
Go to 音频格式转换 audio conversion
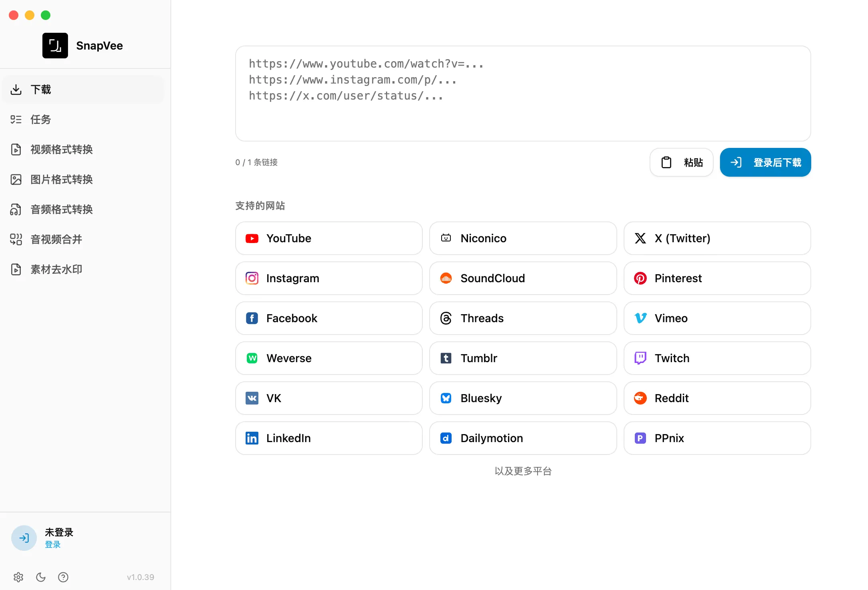coord(83,209)
